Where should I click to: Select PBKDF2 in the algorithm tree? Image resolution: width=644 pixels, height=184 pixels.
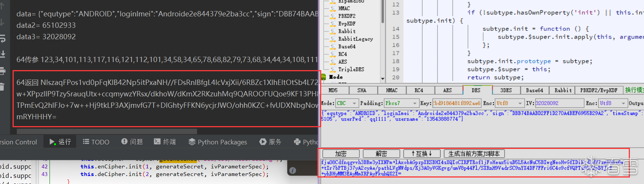(347, 16)
